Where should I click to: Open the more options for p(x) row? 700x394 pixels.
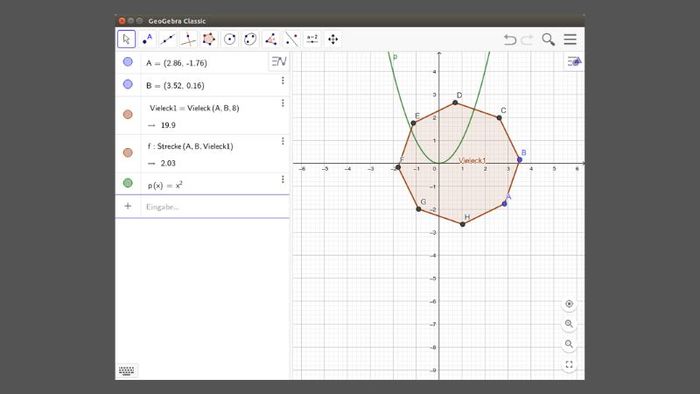coord(283,179)
